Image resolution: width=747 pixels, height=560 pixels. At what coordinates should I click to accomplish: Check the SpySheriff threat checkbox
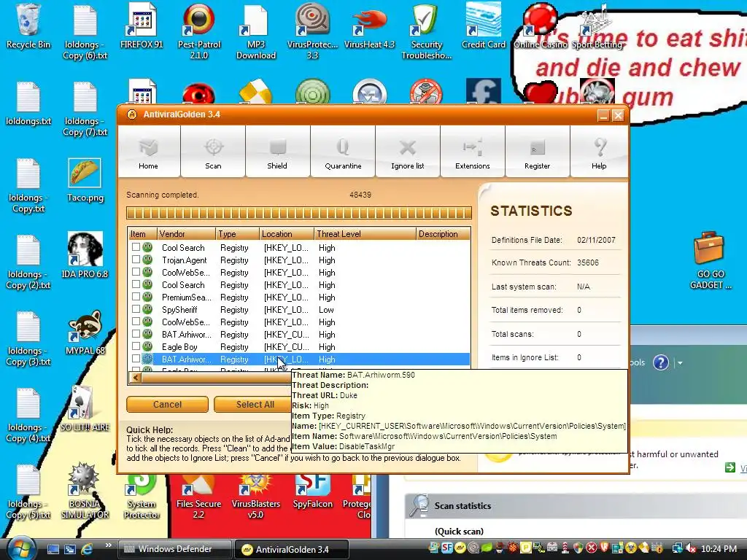(x=136, y=309)
